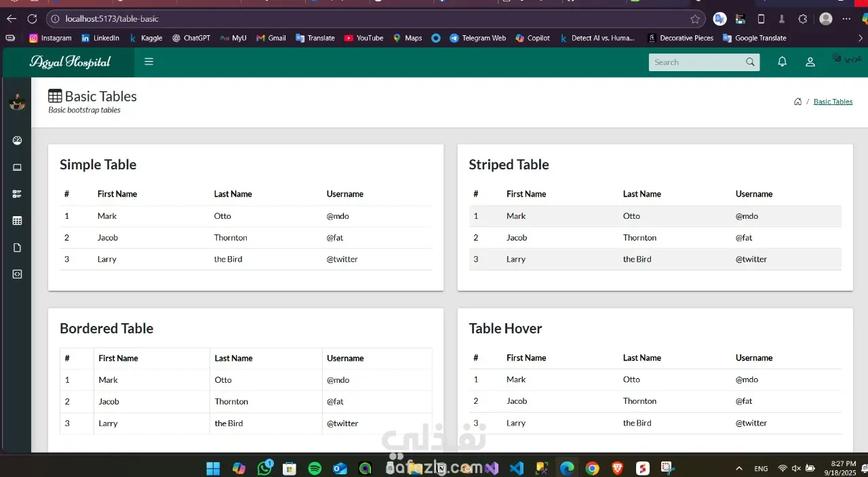Open the ChatGPT bookmark

191,38
